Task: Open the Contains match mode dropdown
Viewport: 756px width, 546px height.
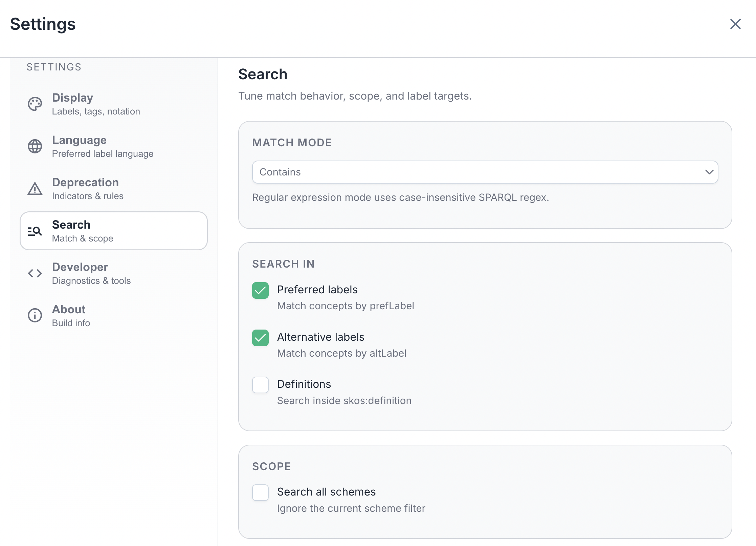Action: 485,172
